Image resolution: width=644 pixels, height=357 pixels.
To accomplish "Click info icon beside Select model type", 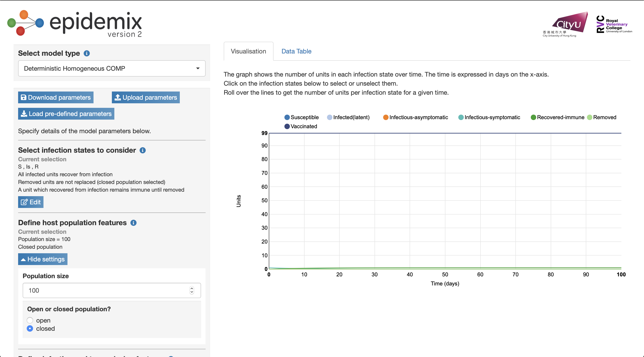I will pyautogui.click(x=87, y=53).
